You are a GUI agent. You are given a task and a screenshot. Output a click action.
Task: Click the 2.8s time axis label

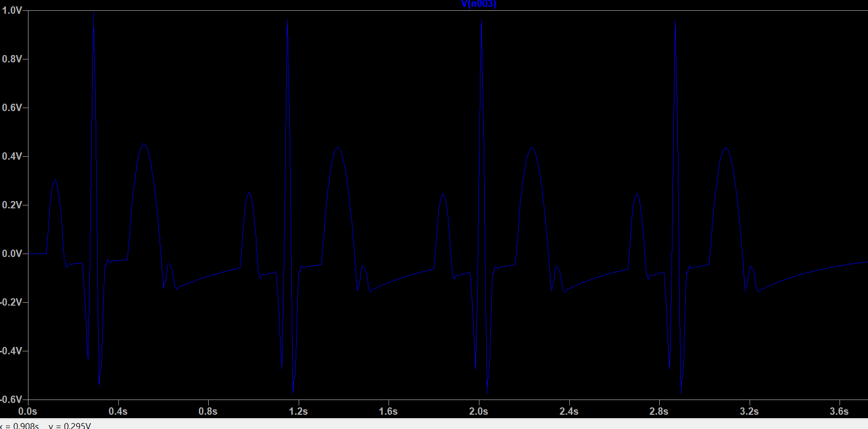tap(659, 411)
